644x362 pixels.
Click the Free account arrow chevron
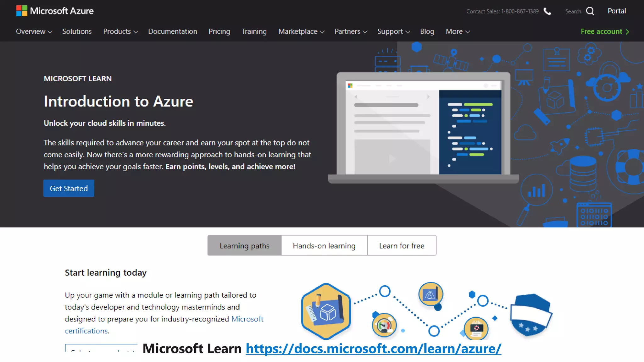point(627,32)
